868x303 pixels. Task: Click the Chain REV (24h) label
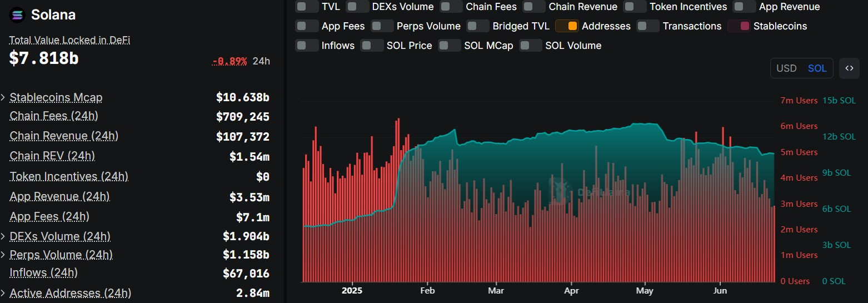pos(52,156)
